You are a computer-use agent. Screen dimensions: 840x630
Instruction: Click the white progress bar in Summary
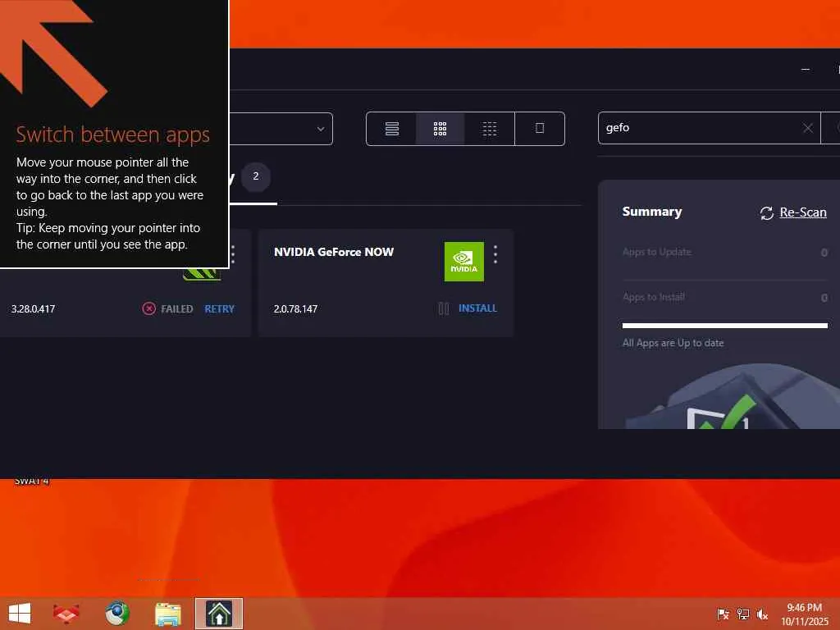(725, 325)
